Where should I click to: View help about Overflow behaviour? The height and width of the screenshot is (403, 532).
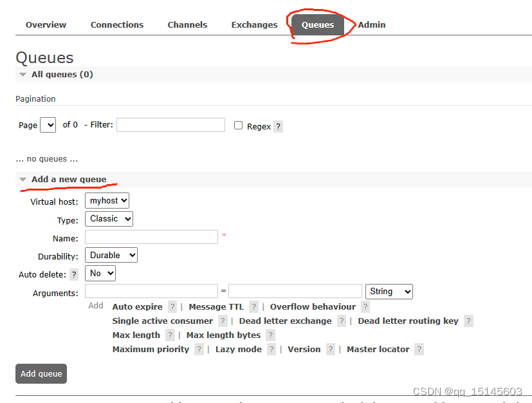coord(365,306)
